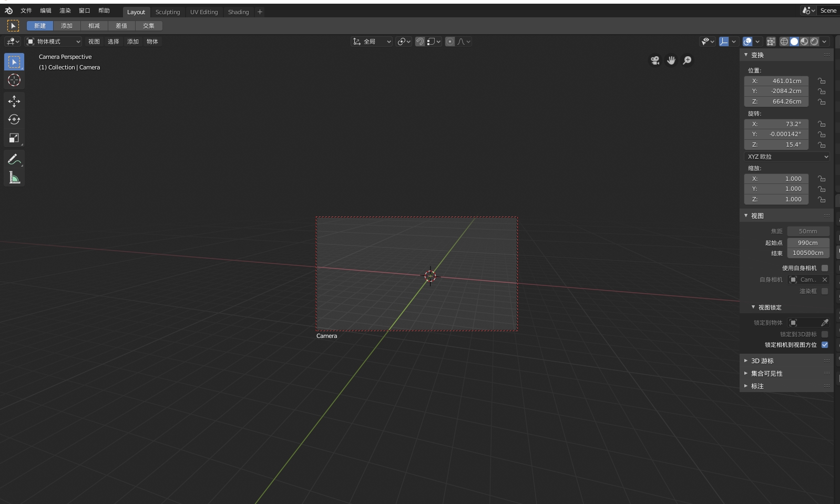Activate the Annotate pencil tool
This screenshot has height=504, width=840.
click(14, 159)
